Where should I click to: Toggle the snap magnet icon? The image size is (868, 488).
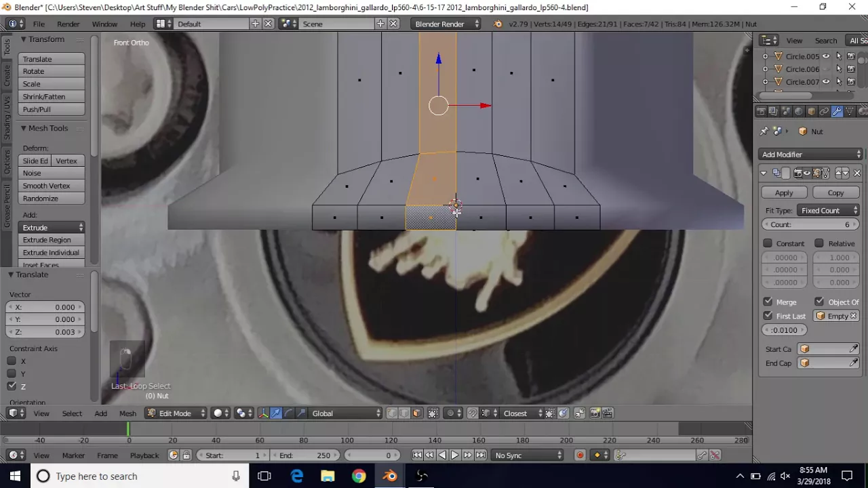[x=473, y=413]
